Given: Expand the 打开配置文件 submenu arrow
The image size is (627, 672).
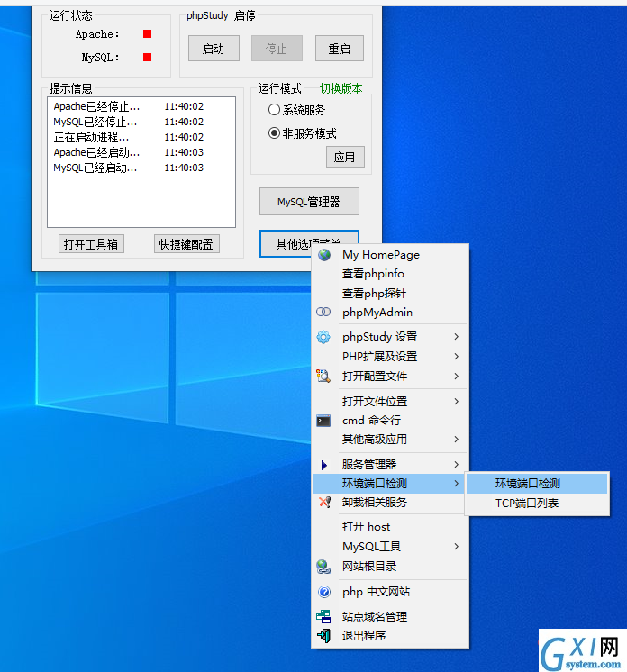Looking at the screenshot, I should coord(457,376).
